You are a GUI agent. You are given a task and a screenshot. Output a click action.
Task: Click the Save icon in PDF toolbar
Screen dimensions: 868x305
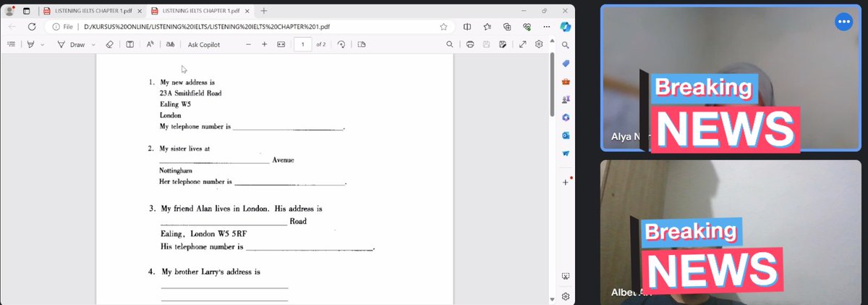(x=487, y=44)
